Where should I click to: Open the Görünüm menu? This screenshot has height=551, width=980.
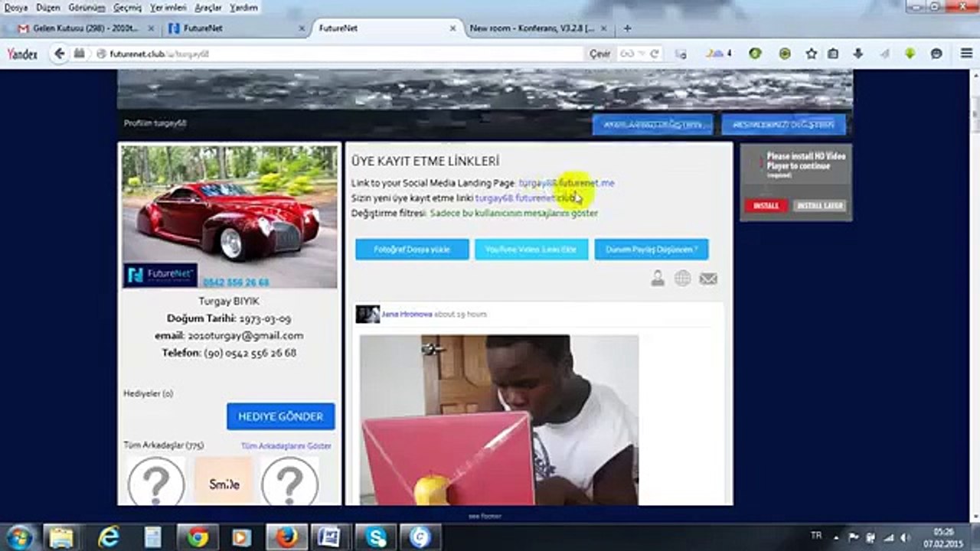pos(86,8)
